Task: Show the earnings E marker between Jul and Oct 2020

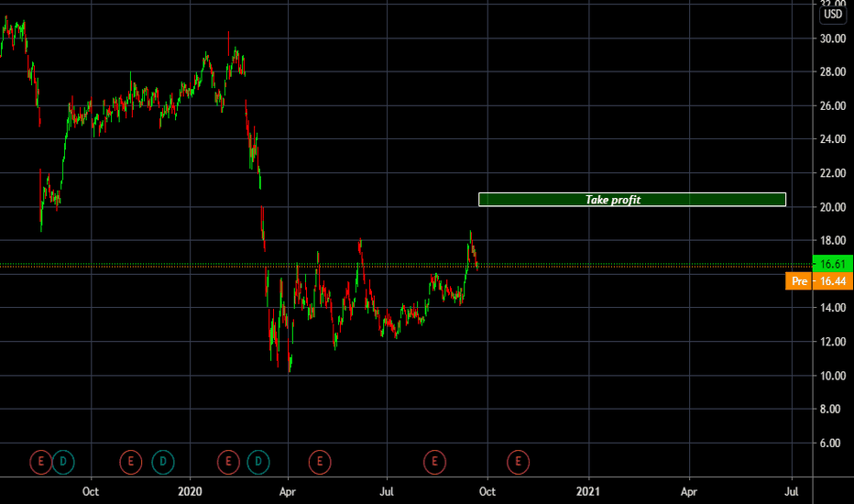Action: pos(434,462)
